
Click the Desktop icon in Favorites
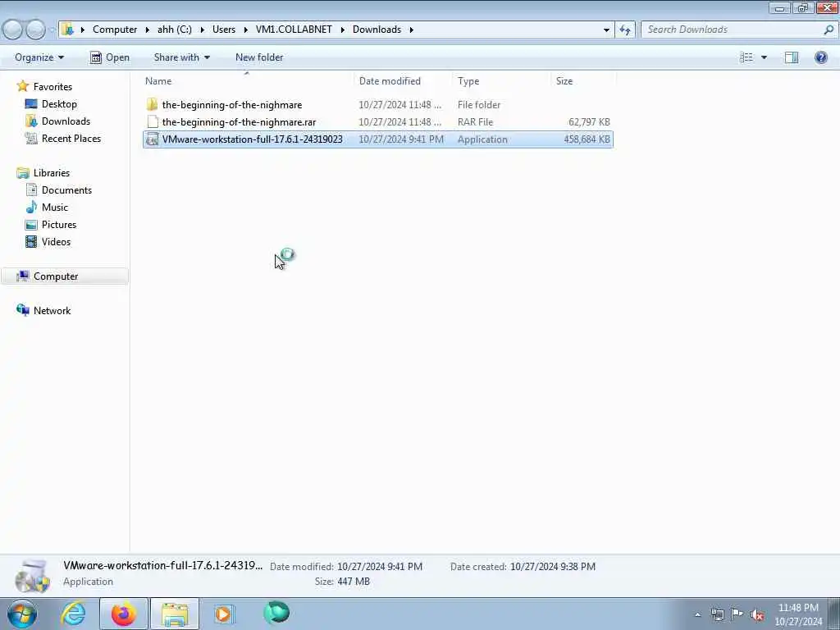[31, 104]
